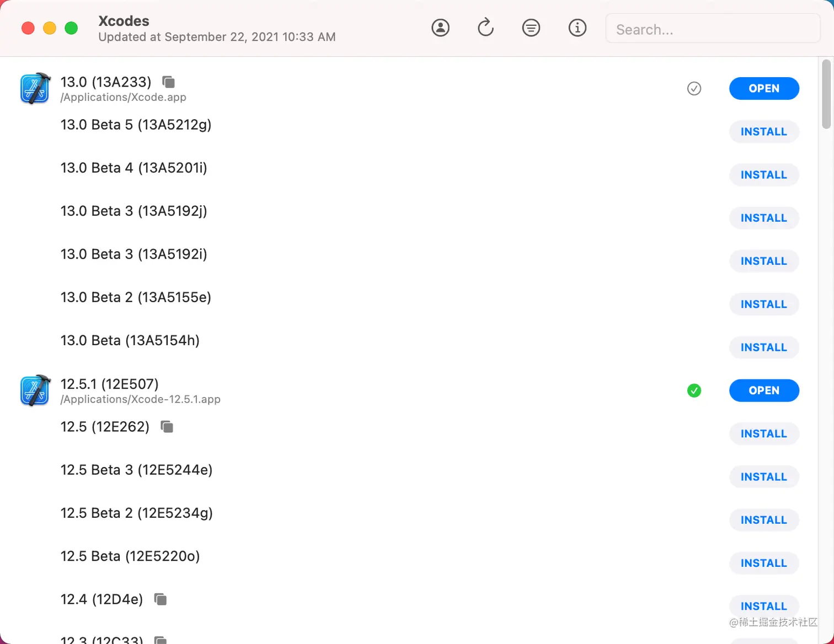
Task: Select the /Applications/Xcode-12.5.1.app path text
Action: click(140, 400)
